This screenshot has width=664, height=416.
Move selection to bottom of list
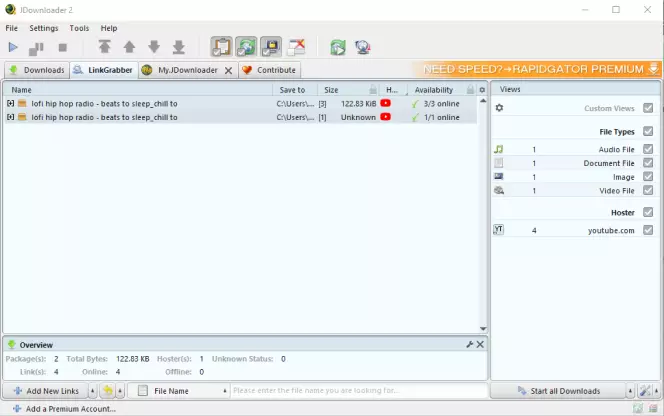(x=179, y=47)
